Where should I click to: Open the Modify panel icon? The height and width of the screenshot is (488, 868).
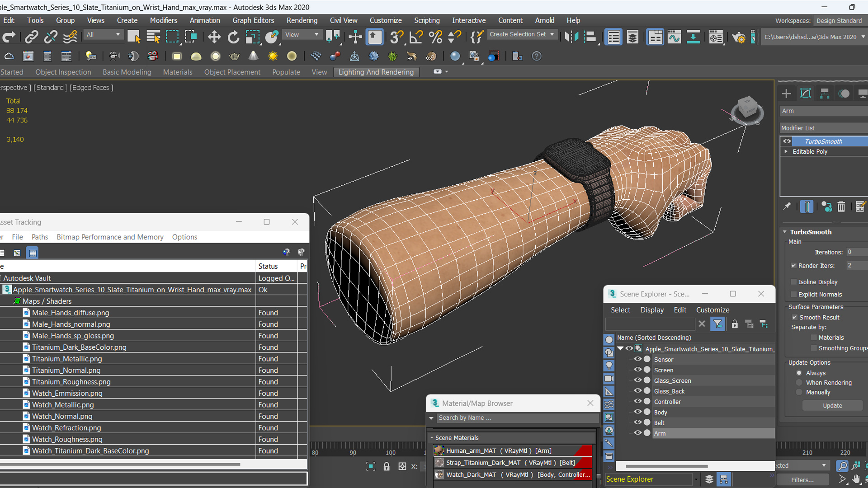(806, 94)
